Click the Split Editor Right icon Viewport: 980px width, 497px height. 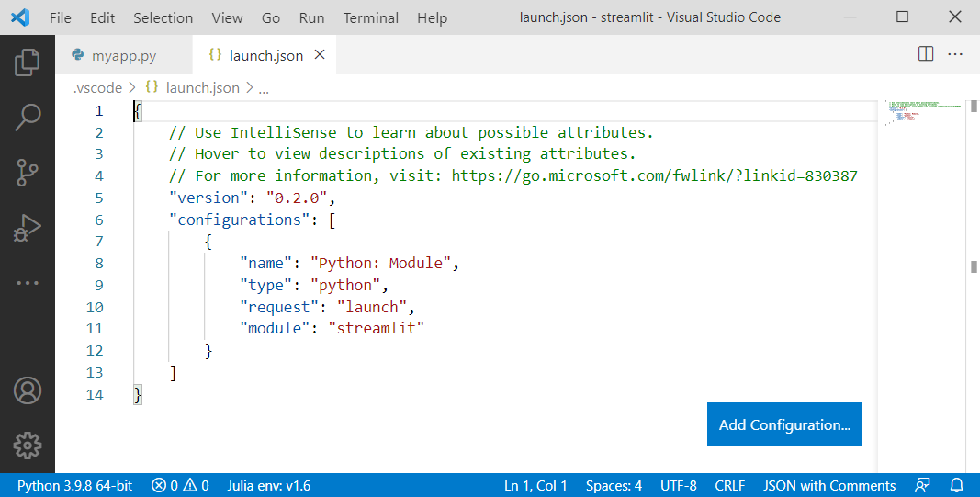[926, 55]
